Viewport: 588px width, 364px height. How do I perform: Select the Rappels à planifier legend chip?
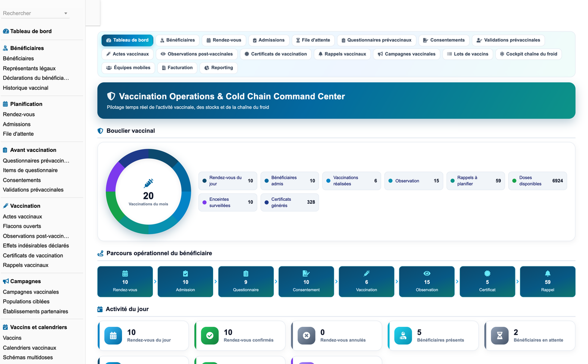[x=475, y=181]
